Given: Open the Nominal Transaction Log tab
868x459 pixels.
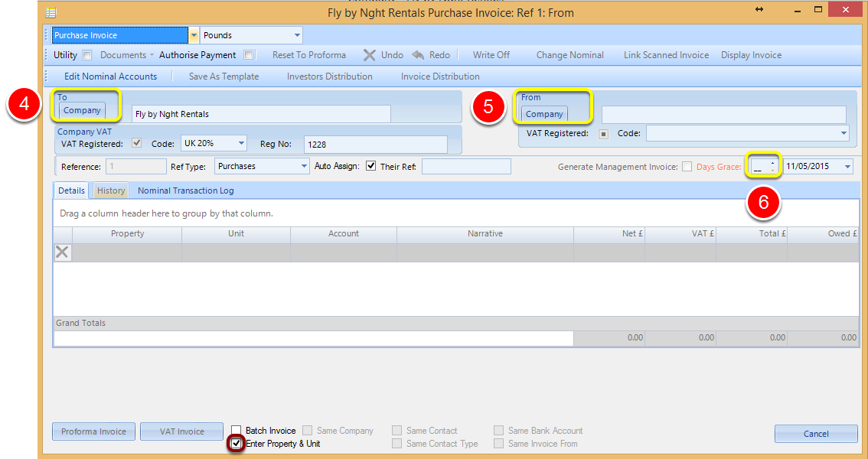Looking at the screenshot, I should coord(185,190).
